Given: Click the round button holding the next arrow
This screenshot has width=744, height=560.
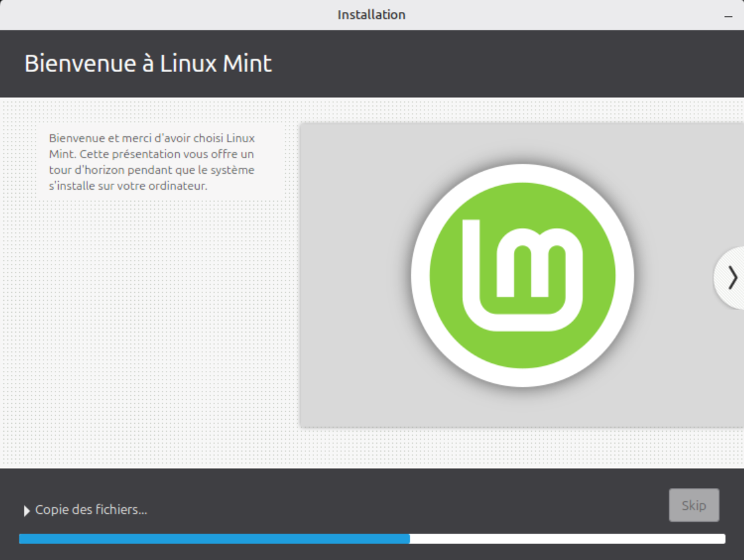Looking at the screenshot, I should 729,278.
